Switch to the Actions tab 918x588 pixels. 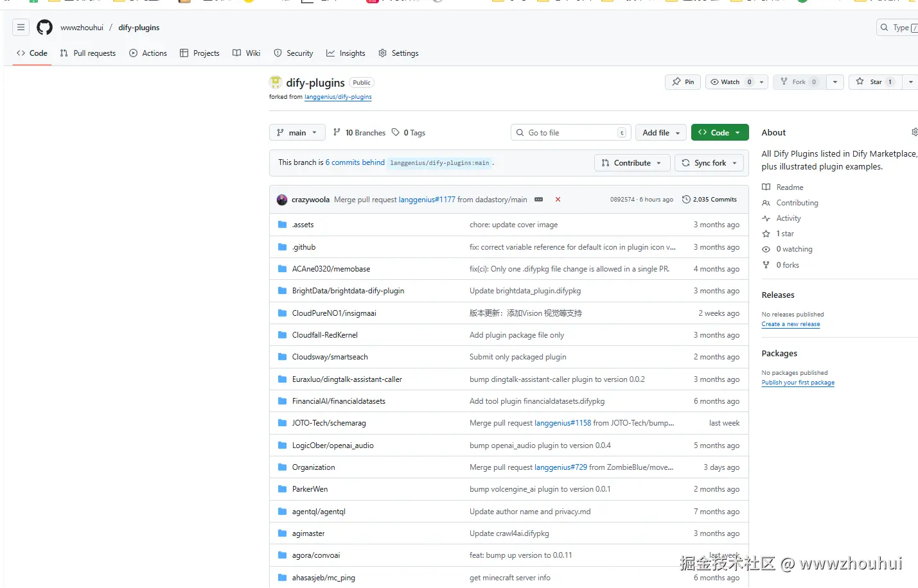click(148, 53)
